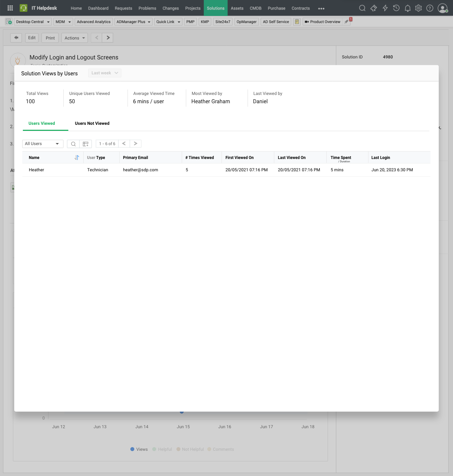
Task: Open the notifications bell icon
Action: point(408,8)
